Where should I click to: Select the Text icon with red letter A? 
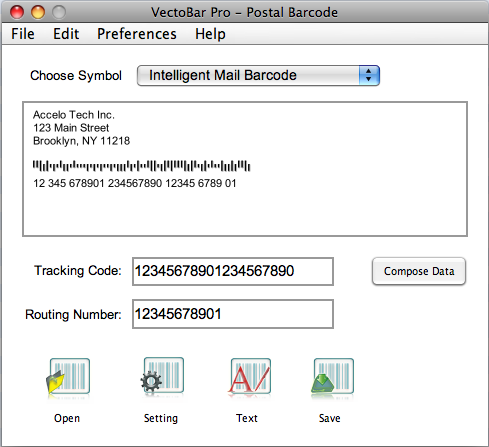(x=250, y=376)
